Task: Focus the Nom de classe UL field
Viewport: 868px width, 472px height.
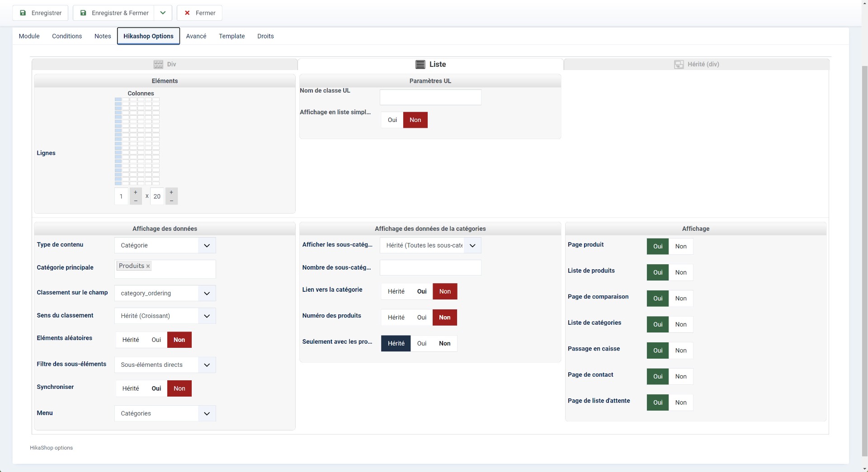Action: click(x=430, y=98)
